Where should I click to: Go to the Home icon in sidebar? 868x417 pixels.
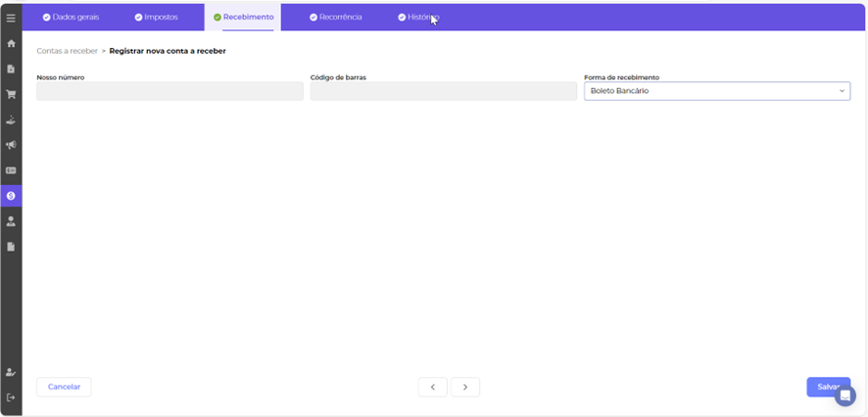pyautogui.click(x=11, y=44)
